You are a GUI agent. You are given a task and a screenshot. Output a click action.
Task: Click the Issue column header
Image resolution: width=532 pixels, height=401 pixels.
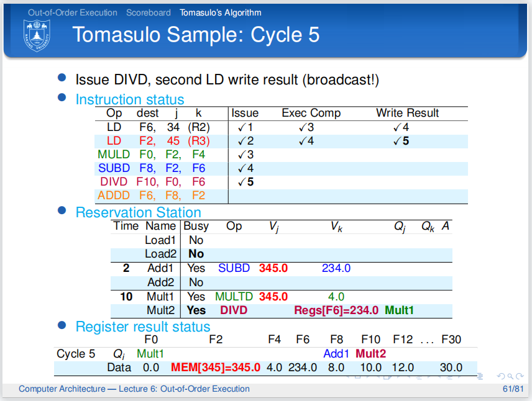point(245,113)
